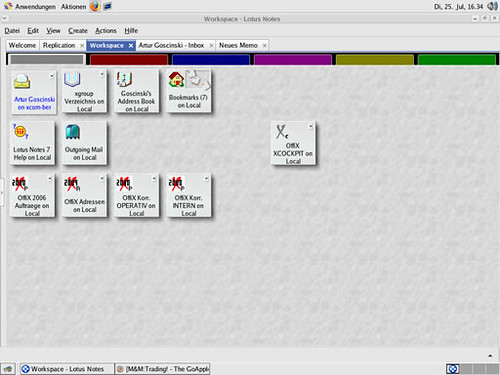
Task: Open xgroup Verzeichnis on Local tile
Action: tap(85, 92)
